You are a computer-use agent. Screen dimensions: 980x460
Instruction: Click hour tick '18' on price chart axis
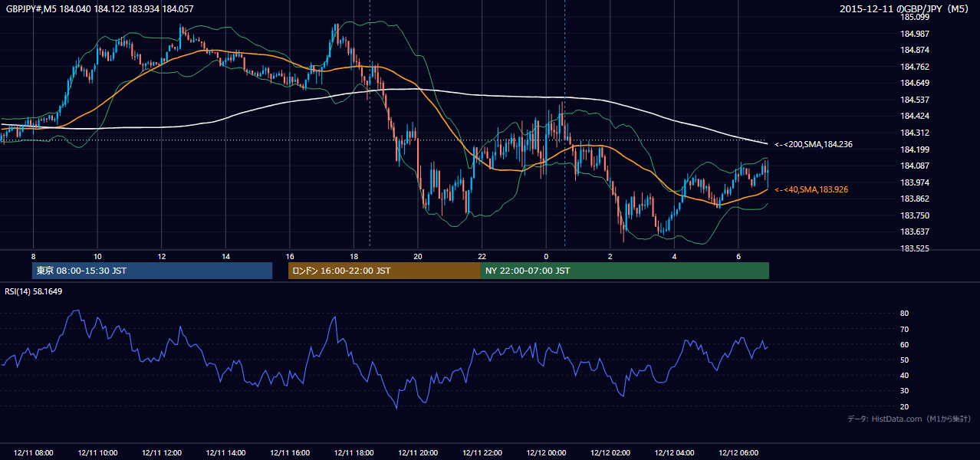coord(354,256)
